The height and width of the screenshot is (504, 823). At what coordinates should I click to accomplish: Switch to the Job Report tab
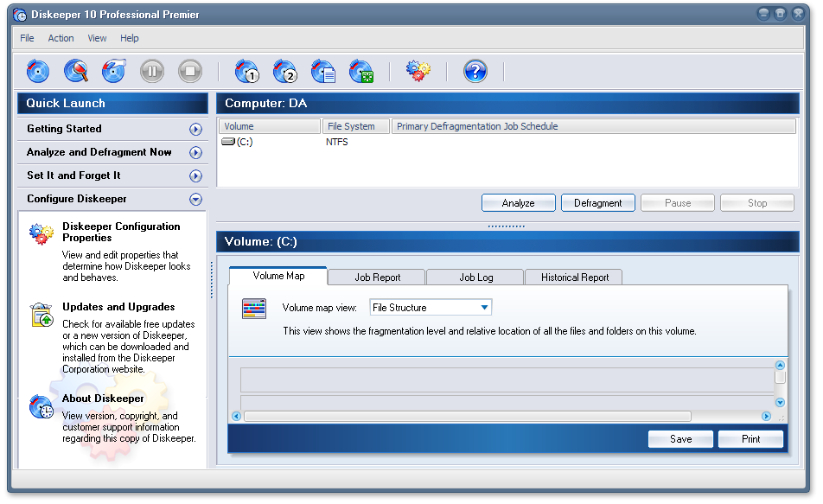click(378, 278)
